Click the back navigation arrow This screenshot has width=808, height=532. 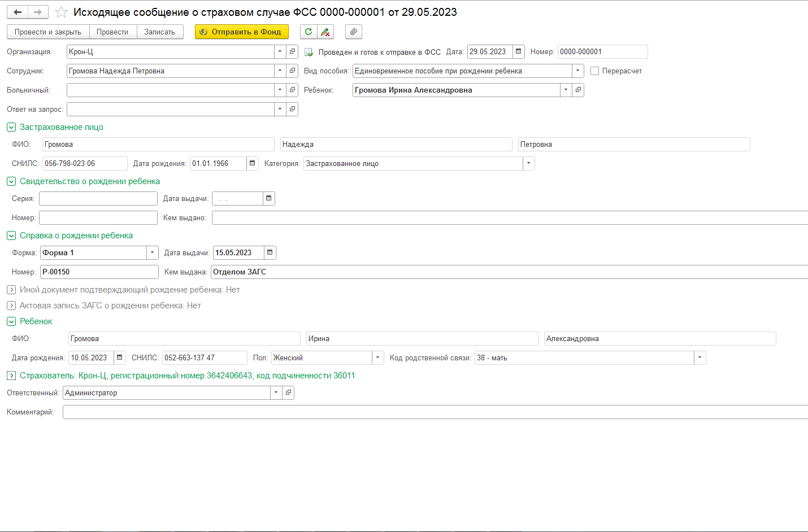click(x=18, y=12)
